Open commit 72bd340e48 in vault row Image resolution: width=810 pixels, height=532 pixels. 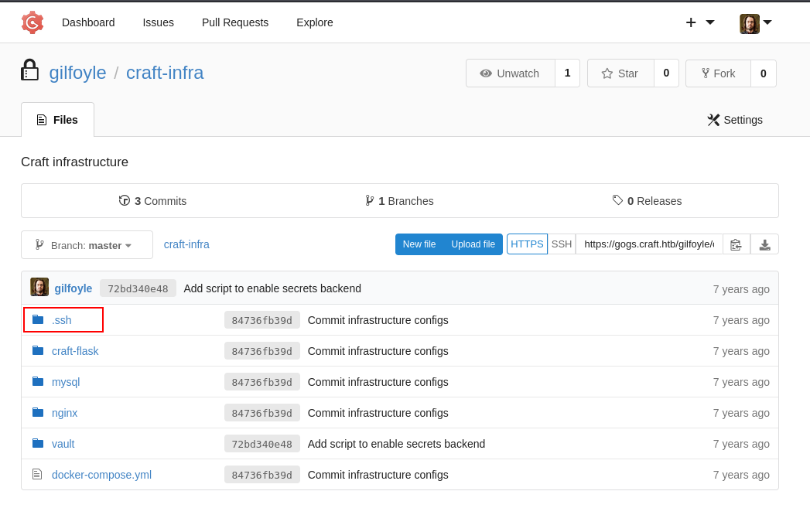coord(262,444)
